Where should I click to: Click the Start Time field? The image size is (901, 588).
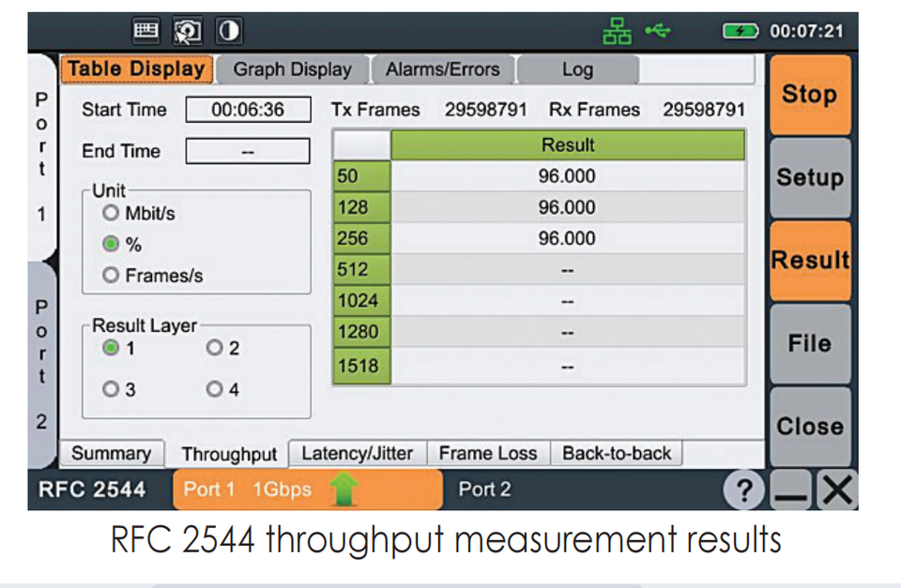248,109
